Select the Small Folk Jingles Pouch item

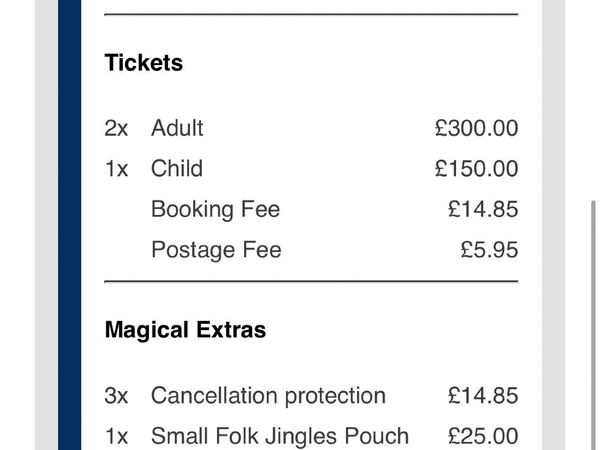pos(280,436)
